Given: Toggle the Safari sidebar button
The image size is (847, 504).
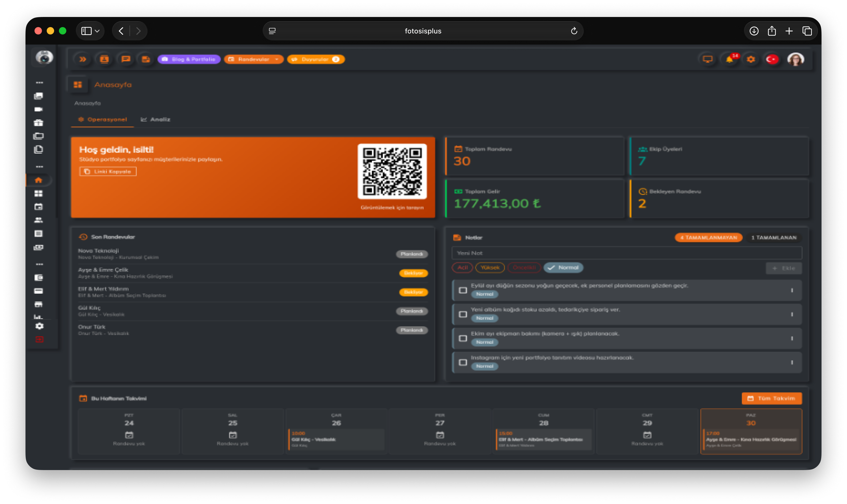Looking at the screenshot, I should [x=86, y=31].
